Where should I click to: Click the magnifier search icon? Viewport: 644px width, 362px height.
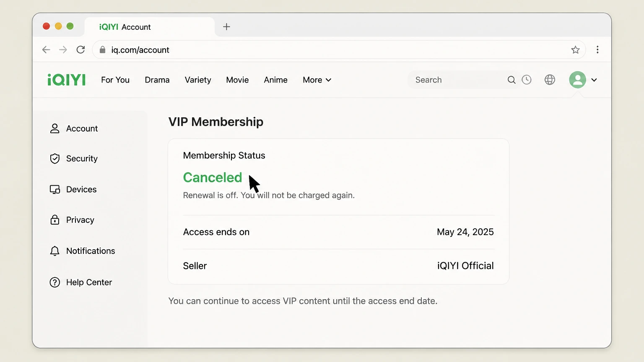tap(512, 80)
